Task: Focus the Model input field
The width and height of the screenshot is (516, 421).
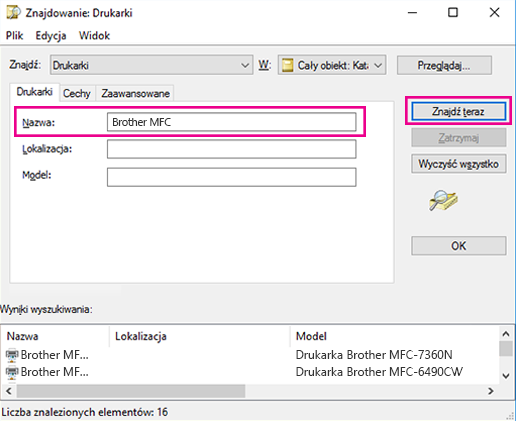Action: click(231, 177)
